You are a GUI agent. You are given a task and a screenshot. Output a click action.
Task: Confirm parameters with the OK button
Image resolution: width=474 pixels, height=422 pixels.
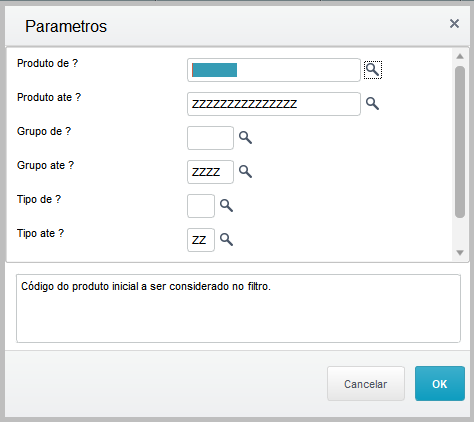coord(440,384)
